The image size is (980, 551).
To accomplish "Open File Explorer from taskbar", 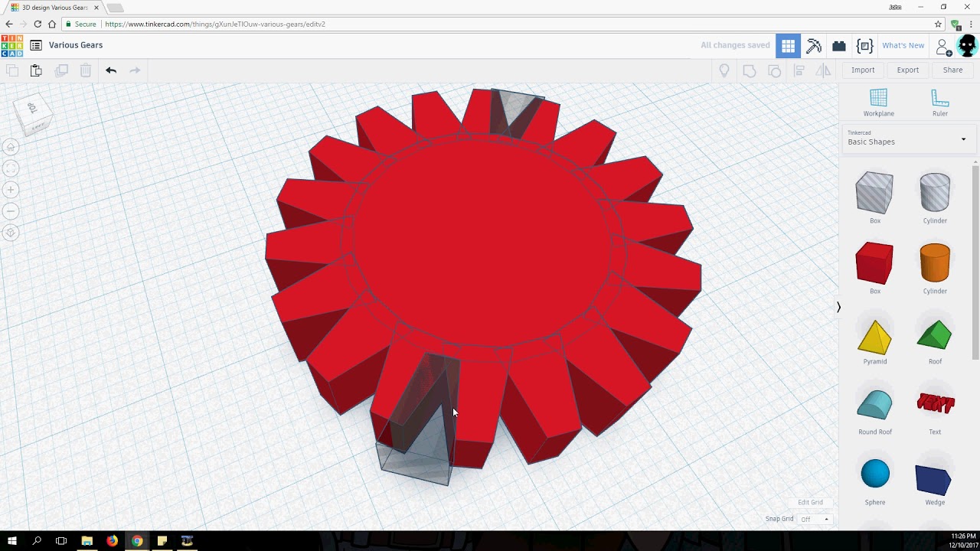I will point(87,541).
